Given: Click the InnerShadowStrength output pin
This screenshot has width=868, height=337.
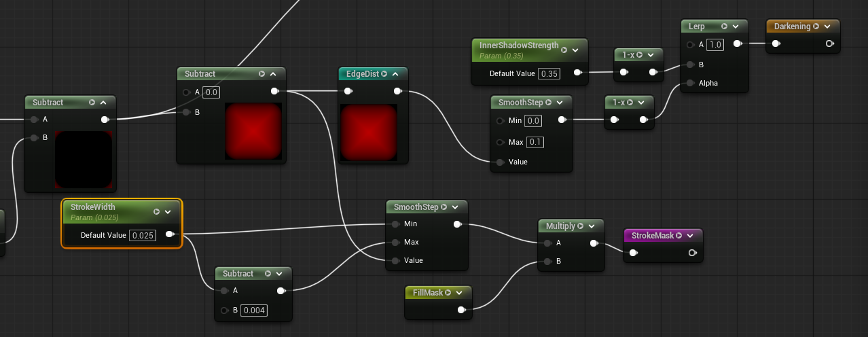Looking at the screenshot, I should click(x=577, y=72).
